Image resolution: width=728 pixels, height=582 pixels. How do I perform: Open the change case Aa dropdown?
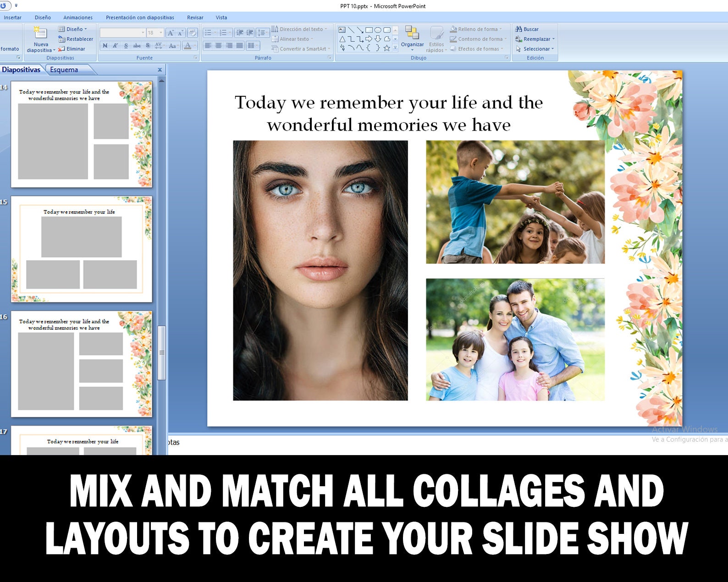(x=173, y=45)
